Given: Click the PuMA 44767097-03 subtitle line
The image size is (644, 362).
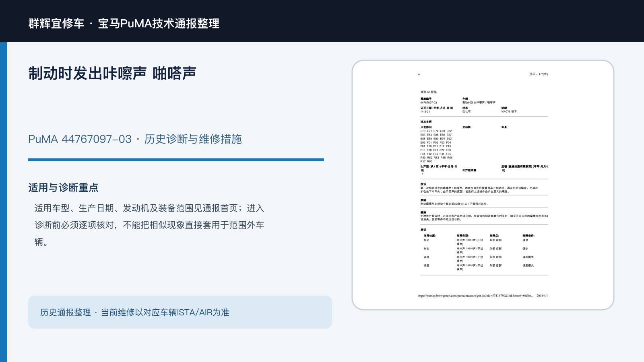Looking at the screenshot, I should tap(135, 139).
